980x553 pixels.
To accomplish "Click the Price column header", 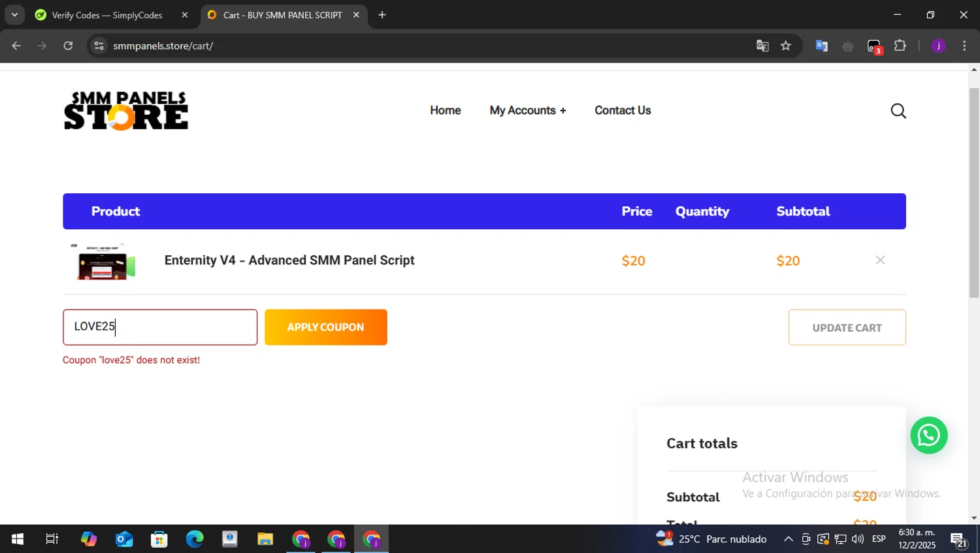I will coord(637,212).
